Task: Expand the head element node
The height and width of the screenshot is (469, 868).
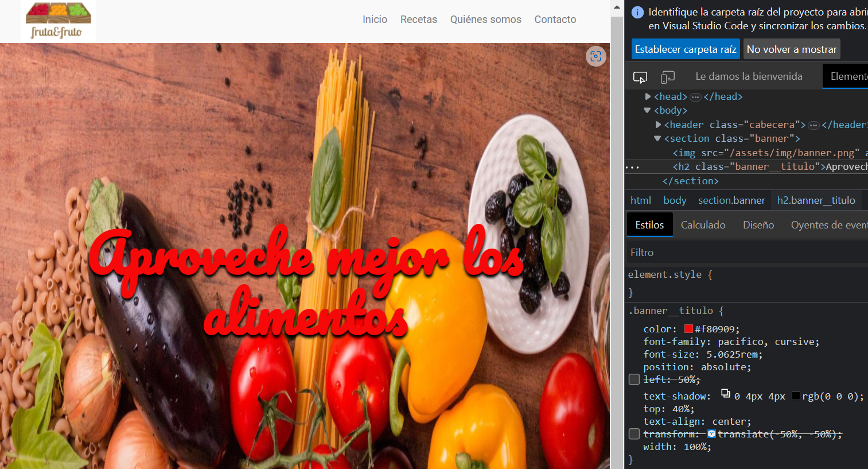Action: click(648, 96)
